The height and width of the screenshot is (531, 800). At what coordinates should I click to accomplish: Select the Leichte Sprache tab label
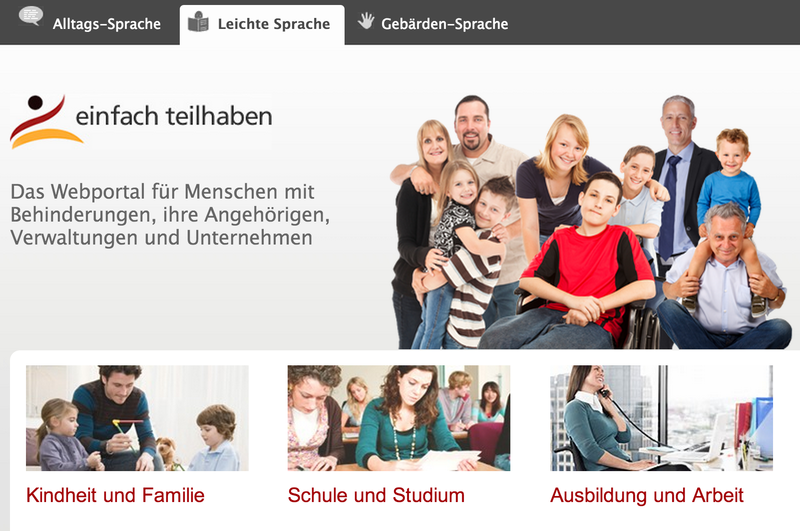(274, 24)
